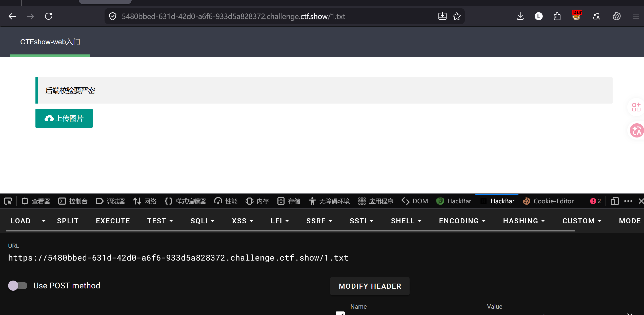Click the 上传图片 upload button
This screenshot has height=315, width=644.
(64, 118)
